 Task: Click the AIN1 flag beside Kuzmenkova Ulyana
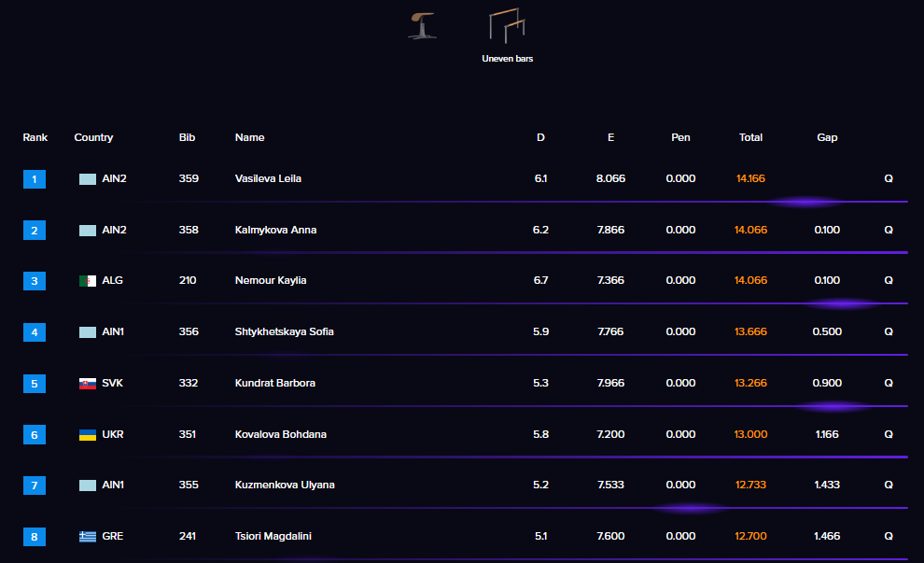(x=88, y=486)
